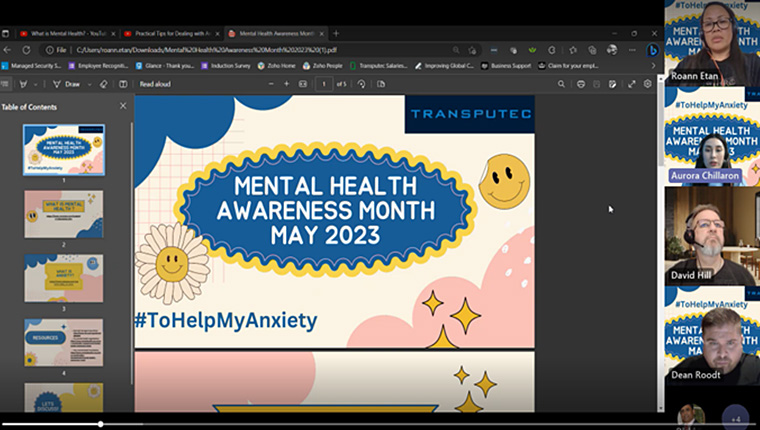Select the Erase tool in PDF toolbar
This screenshot has width=760, height=430.
pyautogui.click(x=104, y=84)
